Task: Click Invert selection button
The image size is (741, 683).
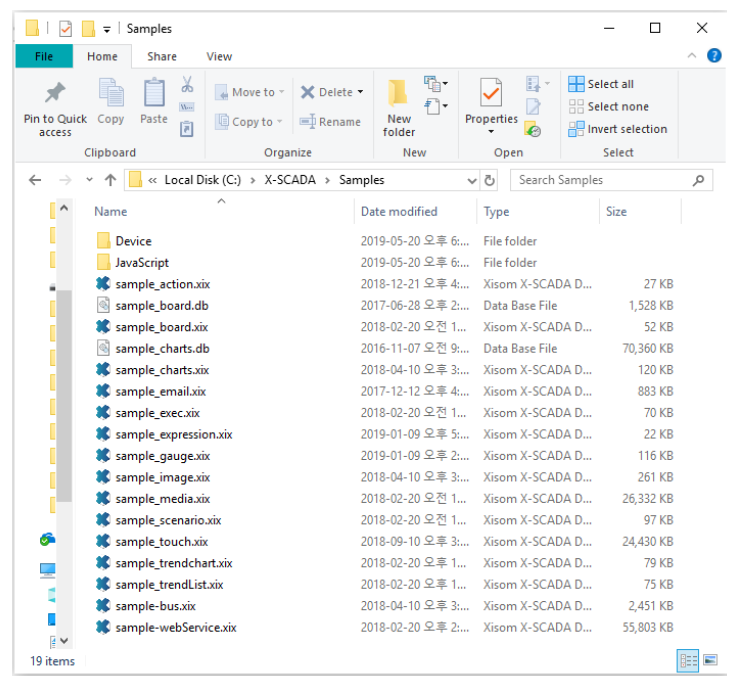Action: click(x=618, y=129)
